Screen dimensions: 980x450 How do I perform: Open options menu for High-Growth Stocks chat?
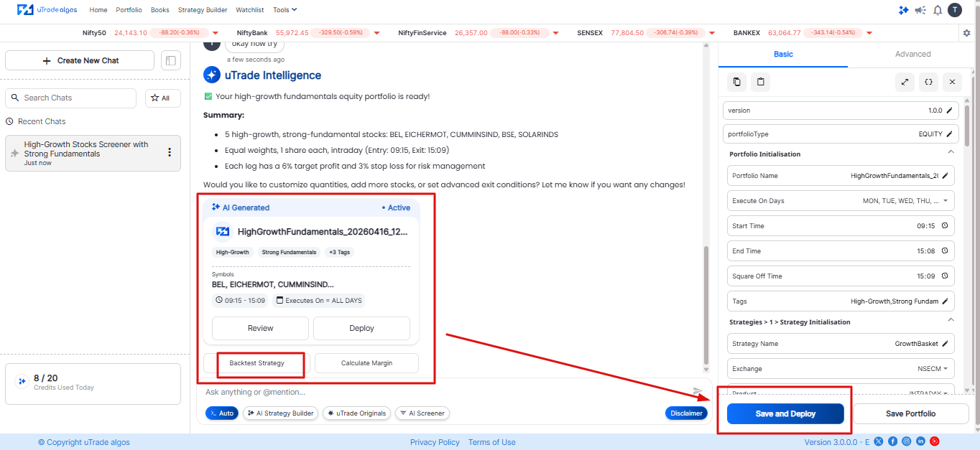point(170,152)
